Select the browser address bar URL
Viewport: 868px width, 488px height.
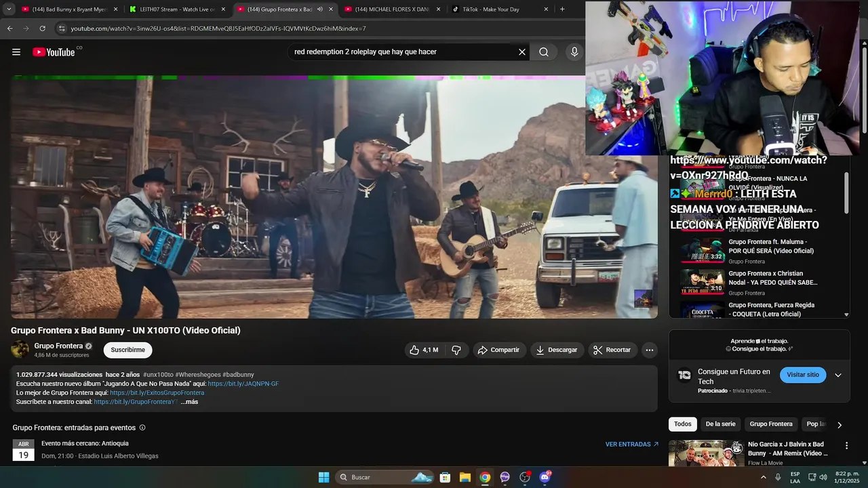pyautogui.click(x=218, y=28)
